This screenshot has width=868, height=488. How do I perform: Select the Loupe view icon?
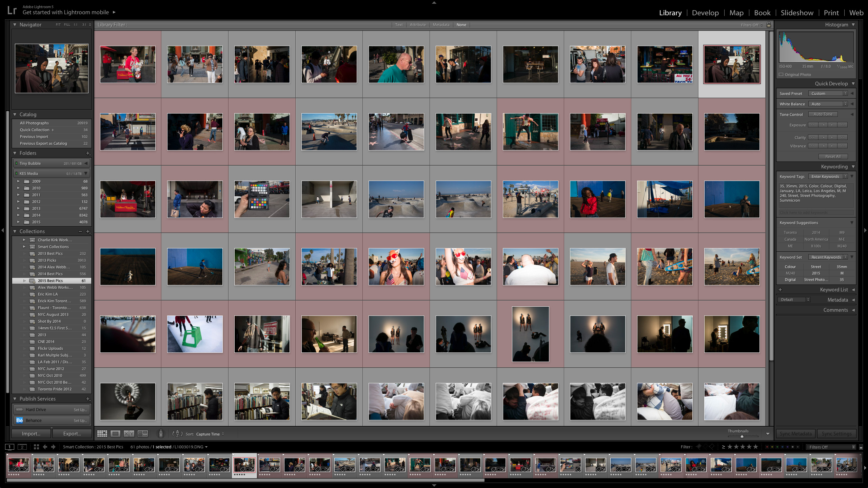click(x=116, y=434)
